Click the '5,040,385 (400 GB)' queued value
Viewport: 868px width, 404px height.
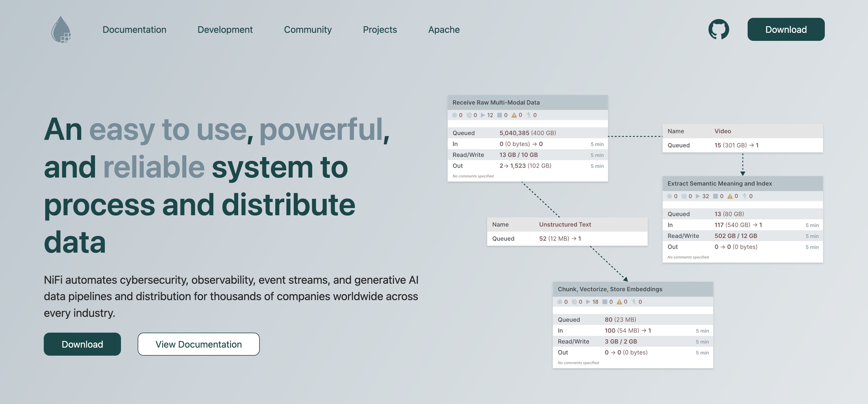click(528, 133)
